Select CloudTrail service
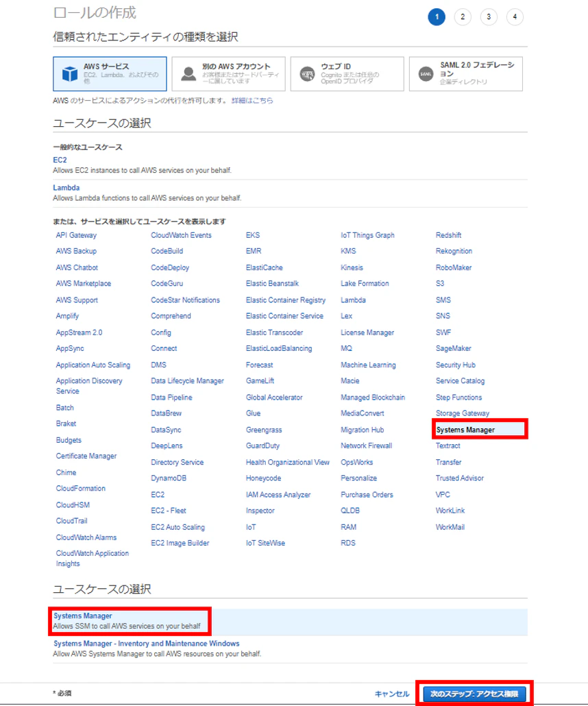Viewport: 588px width, 706px height. tap(71, 520)
